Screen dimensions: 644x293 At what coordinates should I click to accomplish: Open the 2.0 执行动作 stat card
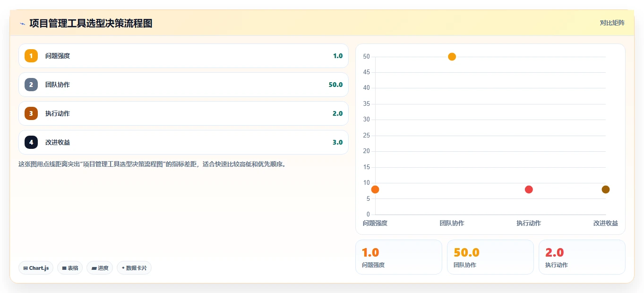click(x=582, y=257)
